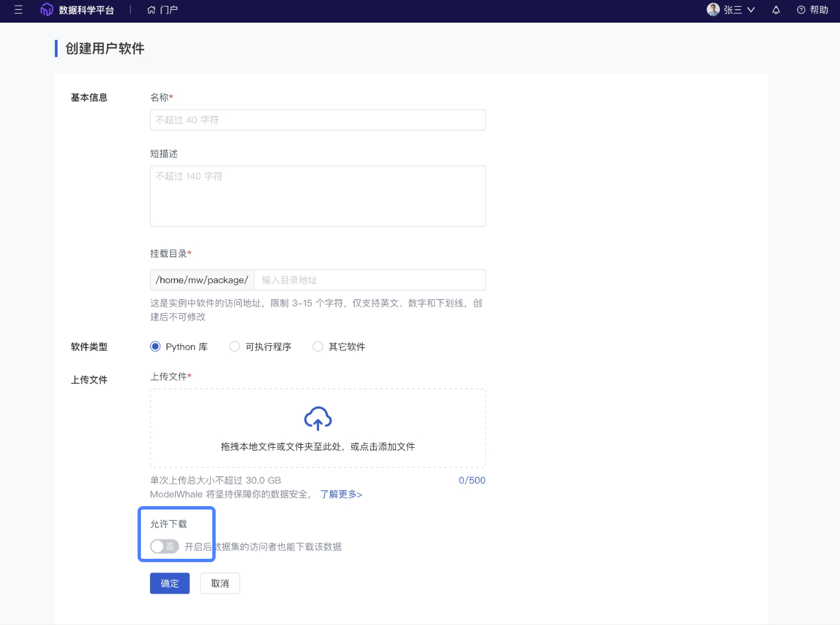Image resolution: width=840 pixels, height=625 pixels.
Task: Click the help question mark icon
Action: 801,10
